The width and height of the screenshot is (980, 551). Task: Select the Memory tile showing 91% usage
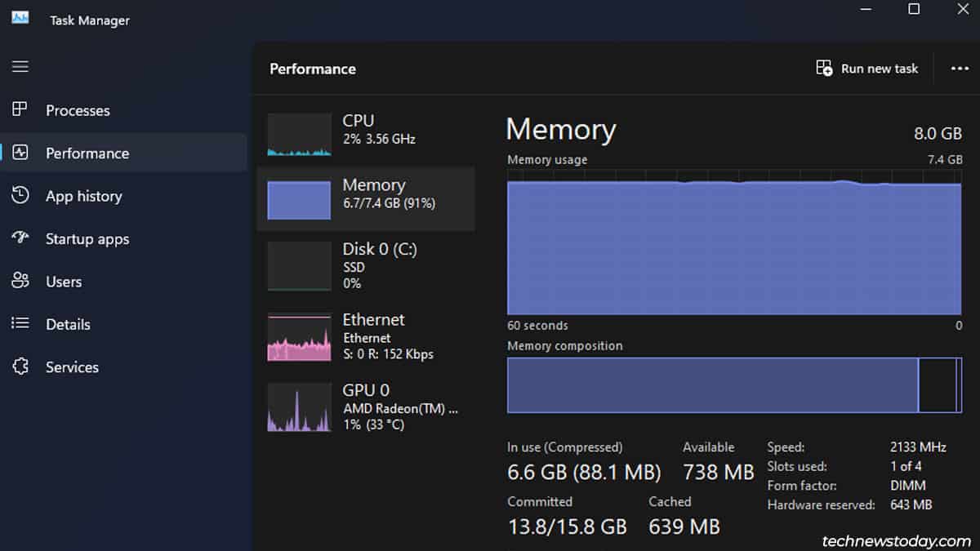click(366, 198)
